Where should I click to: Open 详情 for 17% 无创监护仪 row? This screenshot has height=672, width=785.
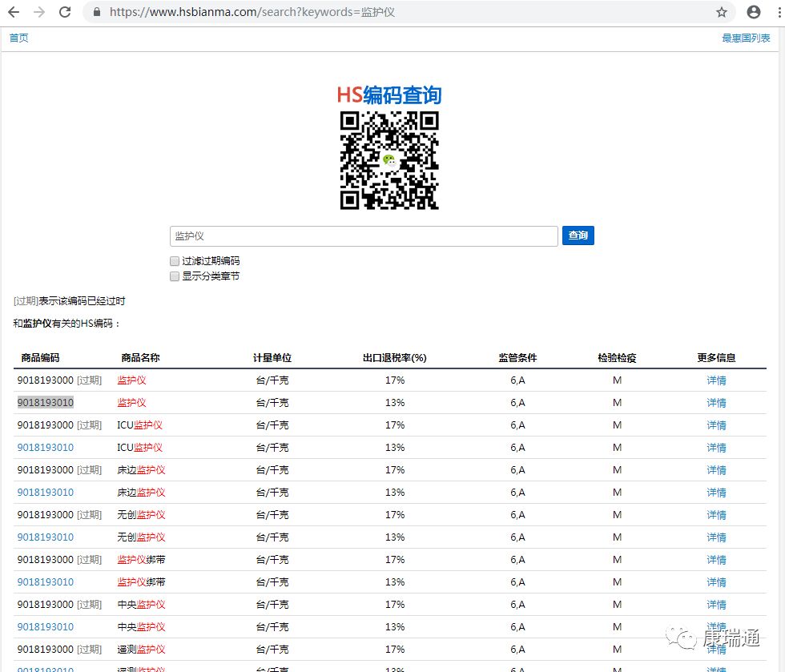716,515
